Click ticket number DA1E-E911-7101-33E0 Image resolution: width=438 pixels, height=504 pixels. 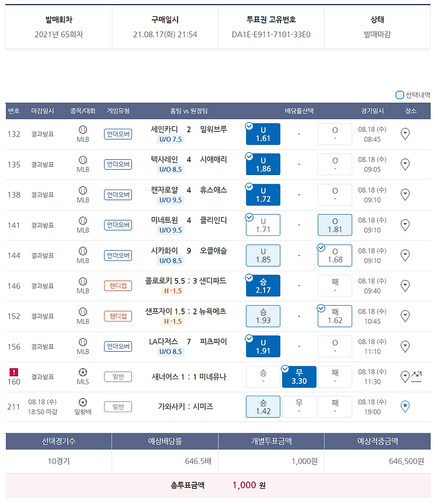(x=271, y=34)
